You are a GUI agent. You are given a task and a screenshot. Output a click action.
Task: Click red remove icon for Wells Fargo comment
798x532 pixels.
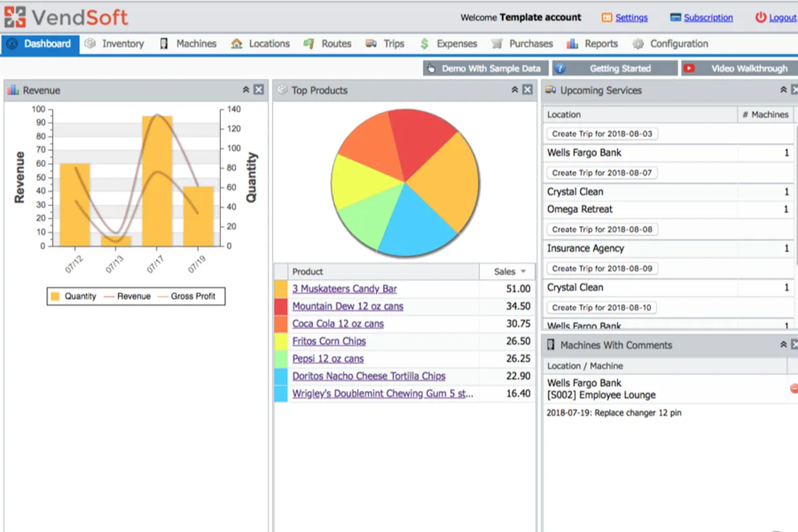point(794,388)
